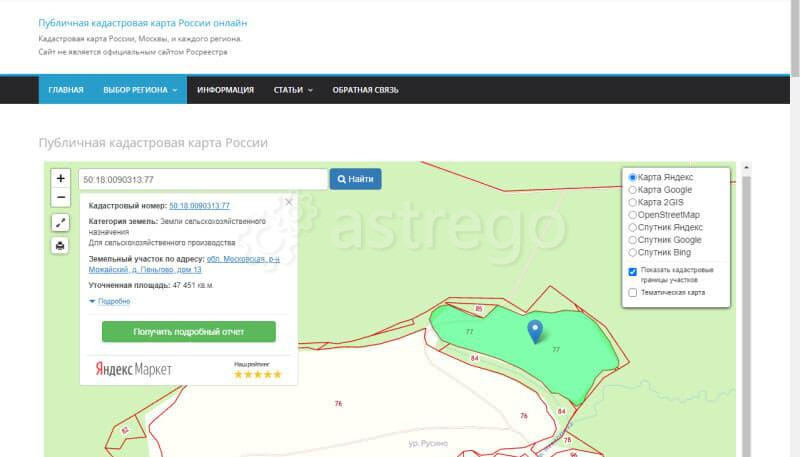Switch to Спутник Яндекс layer

click(x=632, y=227)
